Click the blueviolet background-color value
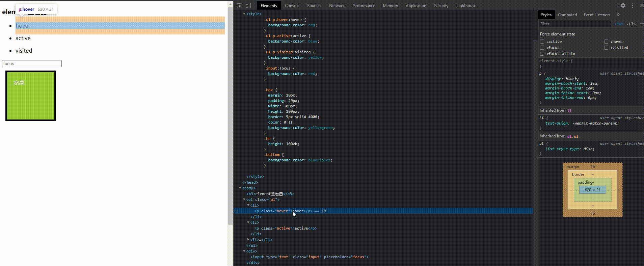The height and width of the screenshot is (266, 644). 319,160
